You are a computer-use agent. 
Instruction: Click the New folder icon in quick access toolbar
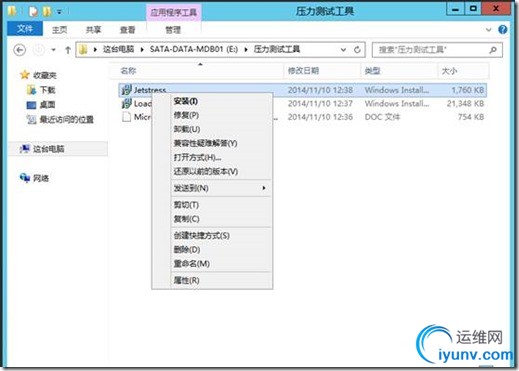click(47, 12)
